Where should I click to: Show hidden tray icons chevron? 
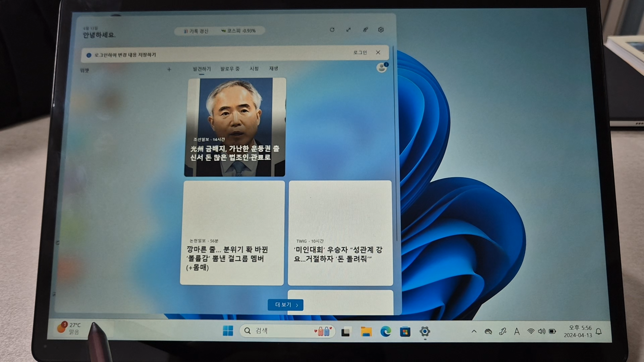(474, 331)
